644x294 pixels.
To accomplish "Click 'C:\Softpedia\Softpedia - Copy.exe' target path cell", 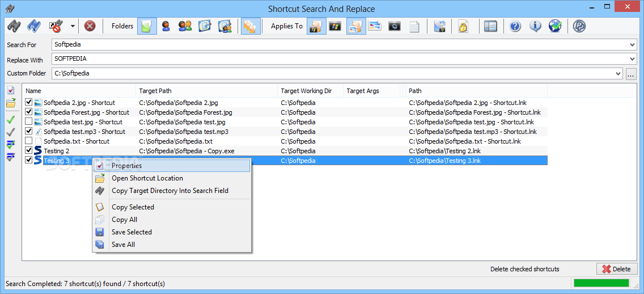I will (187, 151).
